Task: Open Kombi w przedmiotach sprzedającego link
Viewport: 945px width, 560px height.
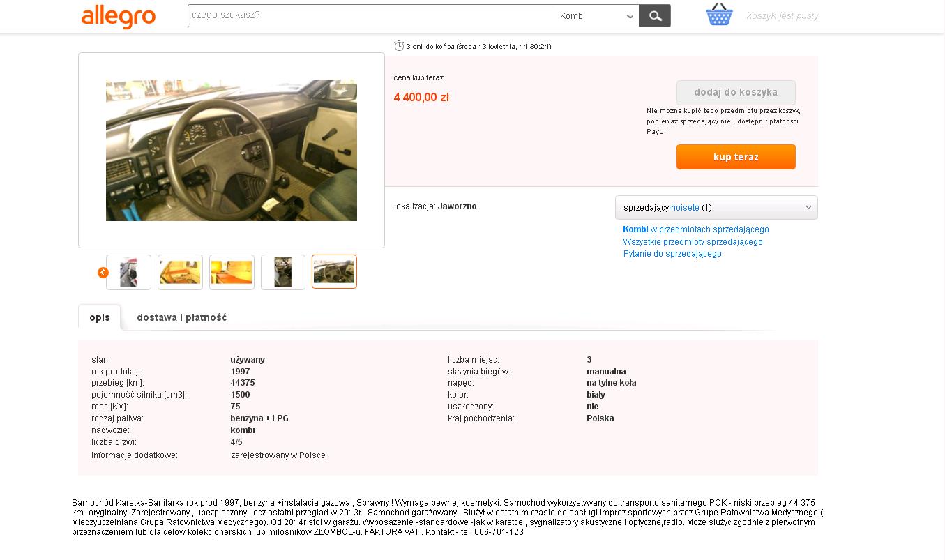Action: 696,229
